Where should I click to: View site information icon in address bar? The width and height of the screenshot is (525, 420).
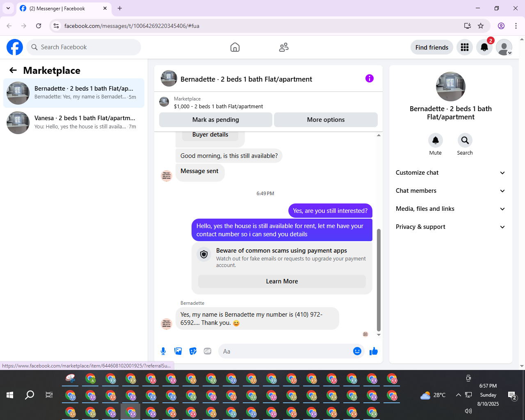[x=56, y=26]
